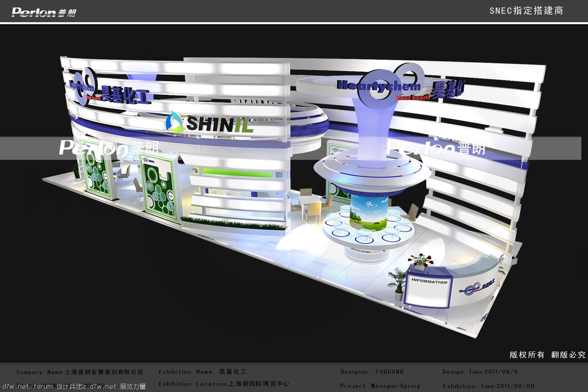Click the "Heartychem" sign above the column
The height and width of the screenshot is (392, 588).
[379, 86]
